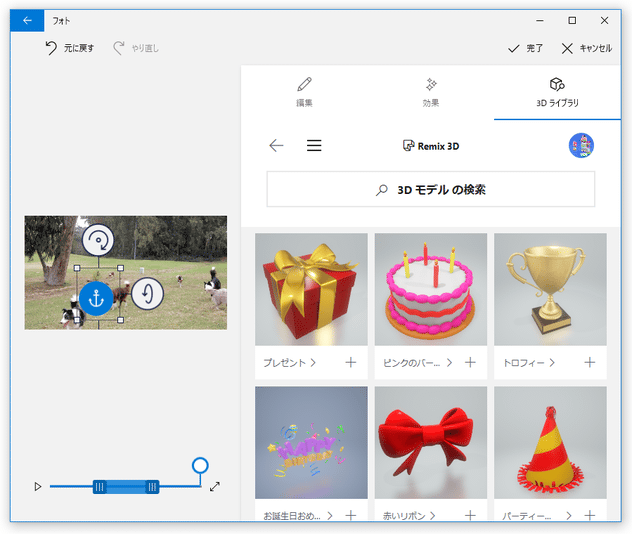Viewport: 632px width, 534px height.
Task: Go back in the Remix 3D library
Action: click(276, 146)
